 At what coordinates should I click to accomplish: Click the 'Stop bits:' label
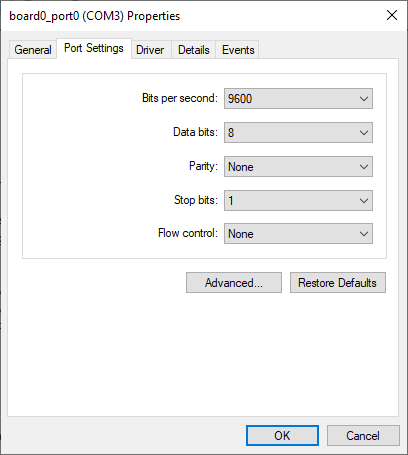click(196, 200)
